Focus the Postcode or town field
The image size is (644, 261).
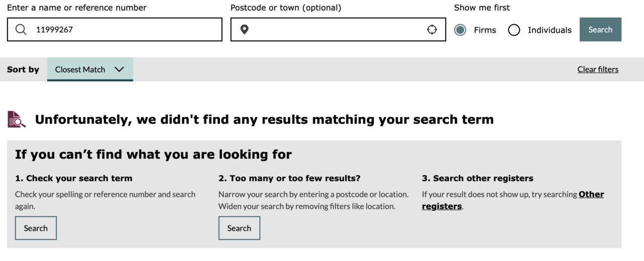(x=338, y=30)
